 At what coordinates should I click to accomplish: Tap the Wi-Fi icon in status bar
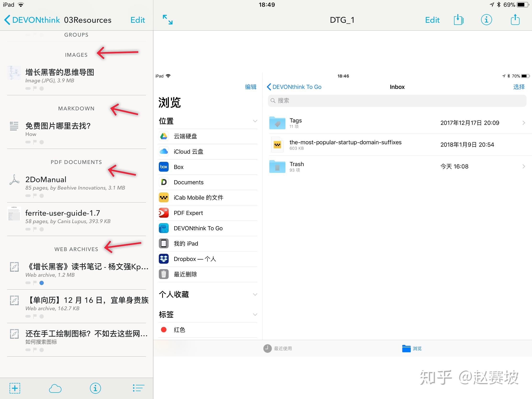[21, 5]
